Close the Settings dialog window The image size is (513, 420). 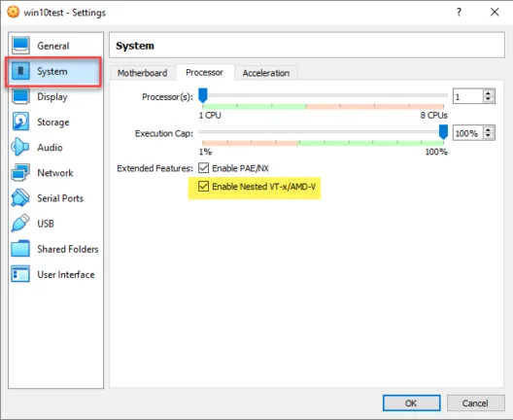495,12
